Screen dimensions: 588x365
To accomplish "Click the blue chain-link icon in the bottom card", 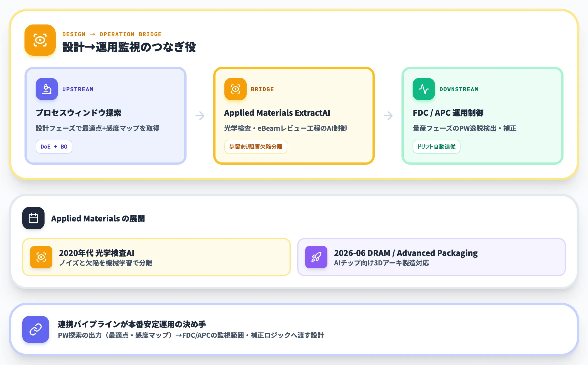I will (36, 329).
